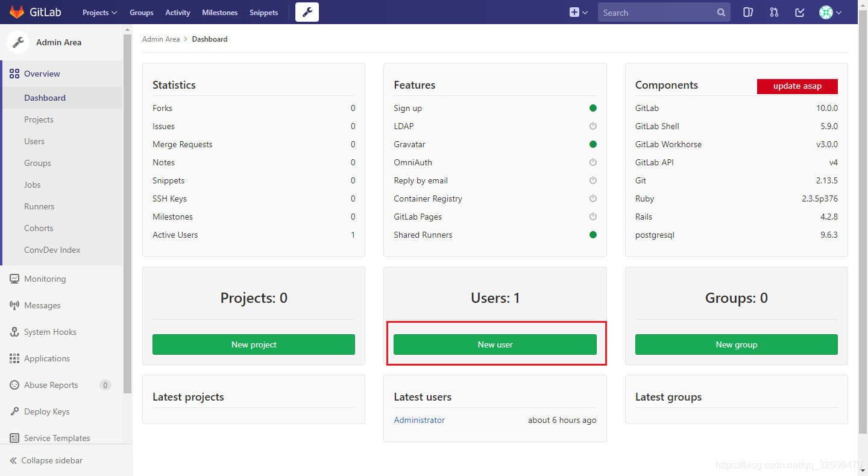Click the Reply by email power-off icon

593,180
